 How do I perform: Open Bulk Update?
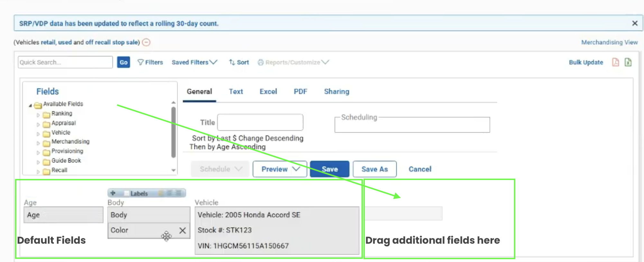coord(586,62)
